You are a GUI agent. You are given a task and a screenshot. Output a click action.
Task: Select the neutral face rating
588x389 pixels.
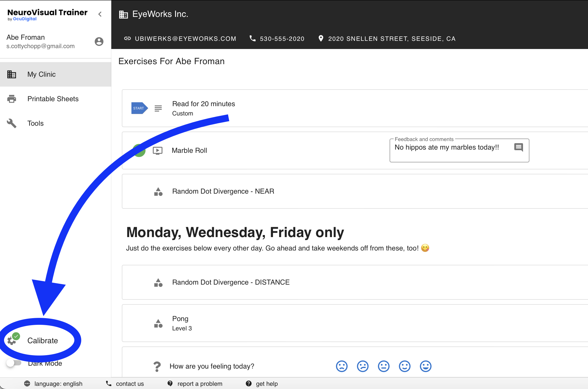[x=384, y=366]
